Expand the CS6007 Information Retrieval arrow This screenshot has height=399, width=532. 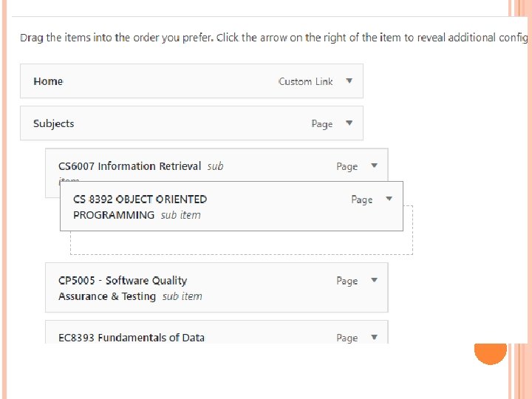[x=375, y=166]
